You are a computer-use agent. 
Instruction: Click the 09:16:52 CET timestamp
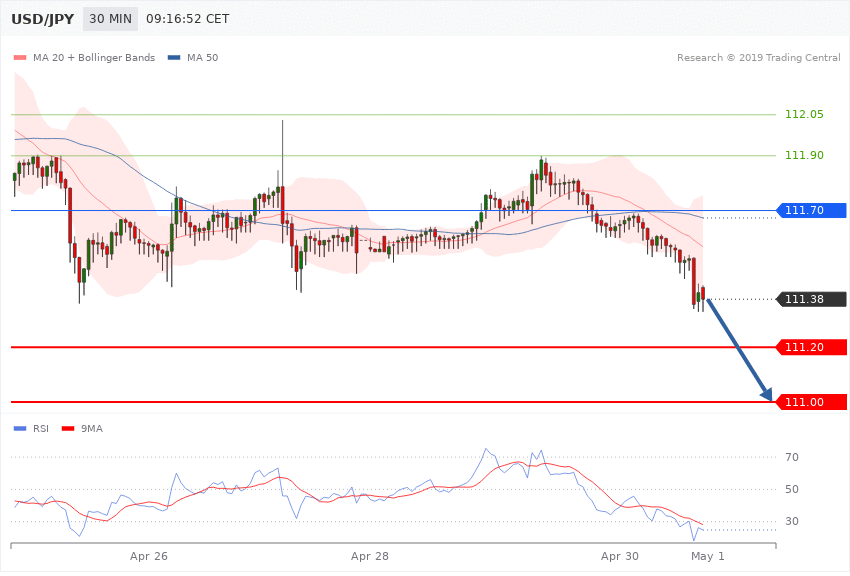tap(188, 19)
